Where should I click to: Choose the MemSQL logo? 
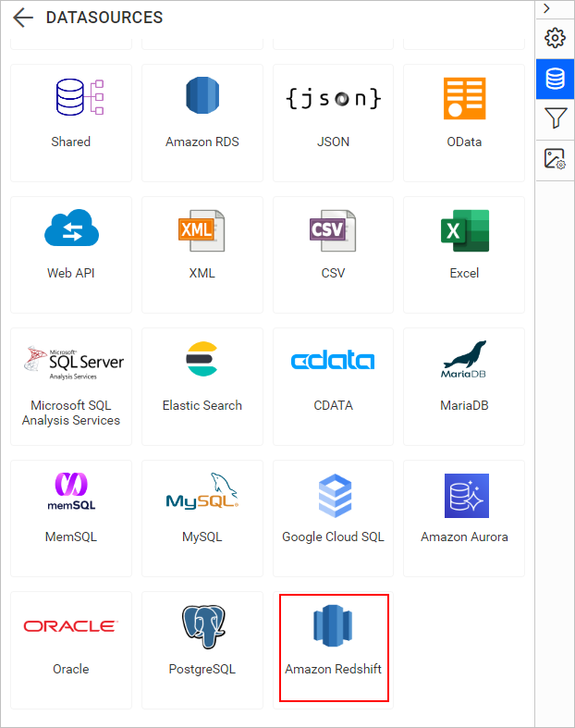pos(71,492)
